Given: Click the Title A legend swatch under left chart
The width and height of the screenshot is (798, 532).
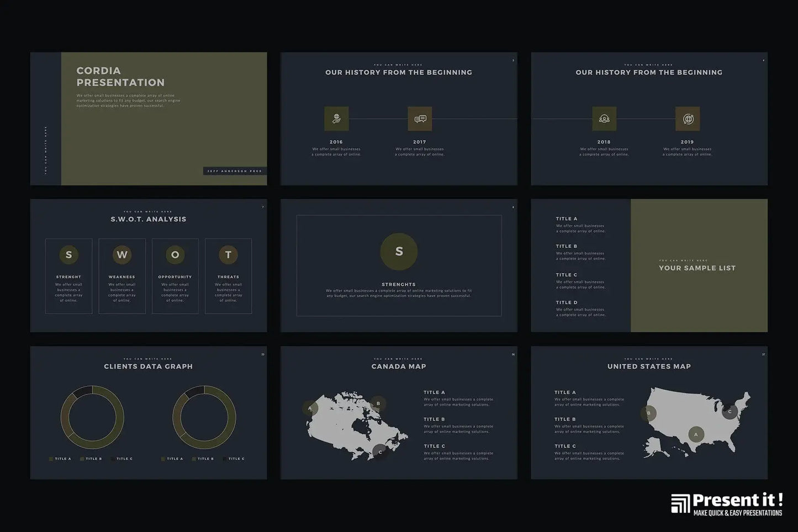Looking at the screenshot, I should click(x=51, y=459).
